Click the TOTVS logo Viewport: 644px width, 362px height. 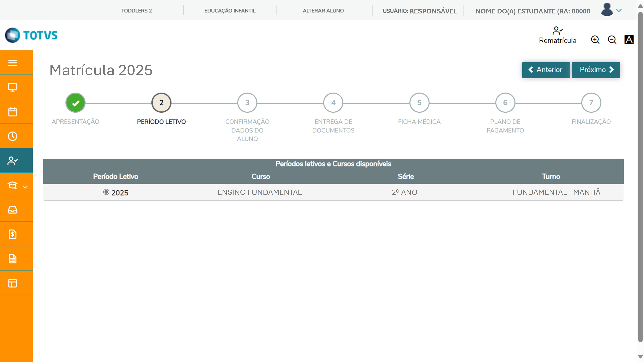31,35
